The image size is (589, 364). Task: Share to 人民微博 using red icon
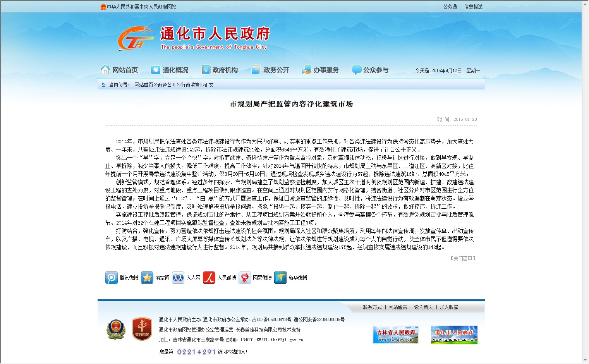pos(209,278)
